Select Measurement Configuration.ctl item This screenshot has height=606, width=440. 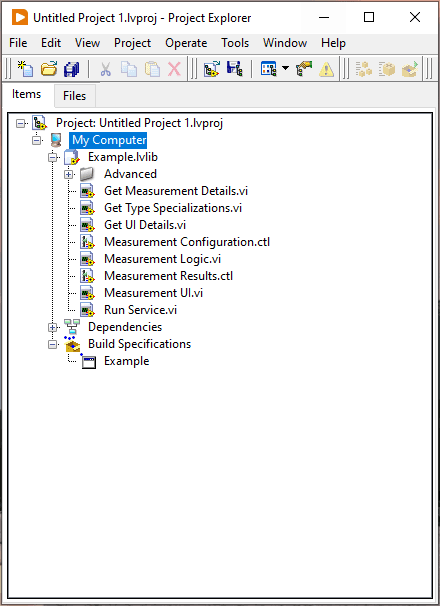[x=187, y=242]
